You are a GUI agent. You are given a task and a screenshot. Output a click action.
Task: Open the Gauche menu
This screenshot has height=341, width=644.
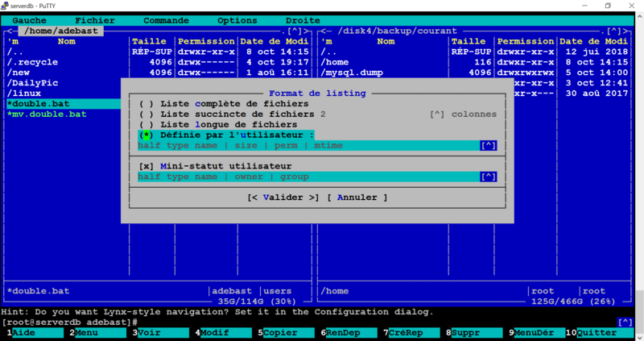point(29,21)
